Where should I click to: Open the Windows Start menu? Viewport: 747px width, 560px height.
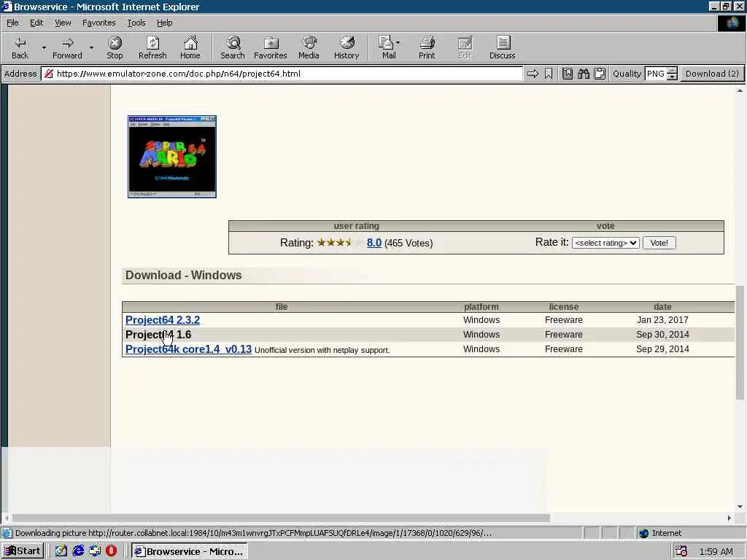23,551
